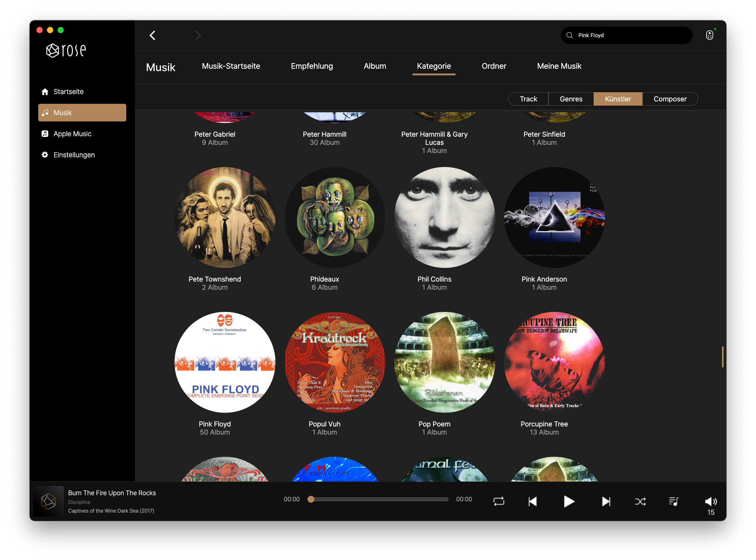756x560 pixels.
Task: Switch to the Ordner tab
Action: 494,66
